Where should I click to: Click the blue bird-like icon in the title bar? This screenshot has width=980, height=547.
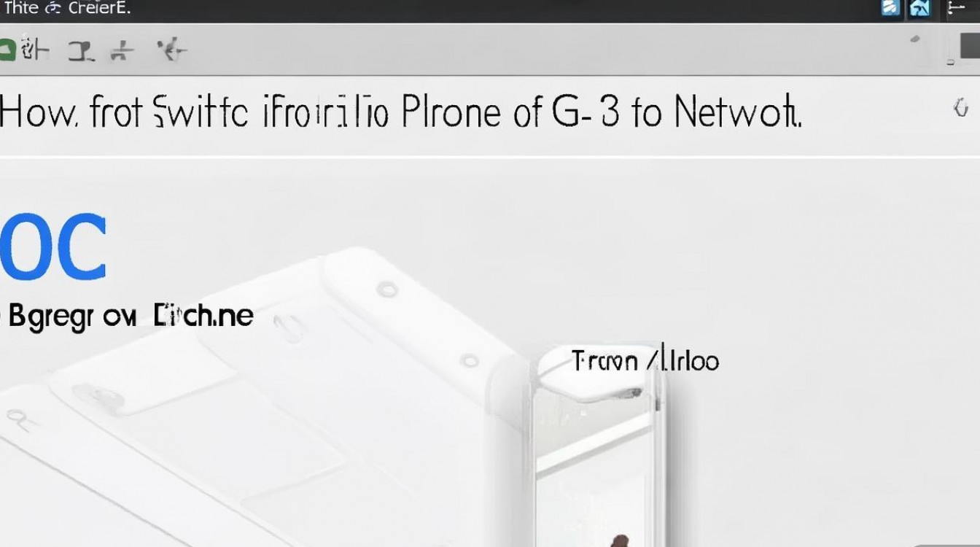(x=920, y=8)
